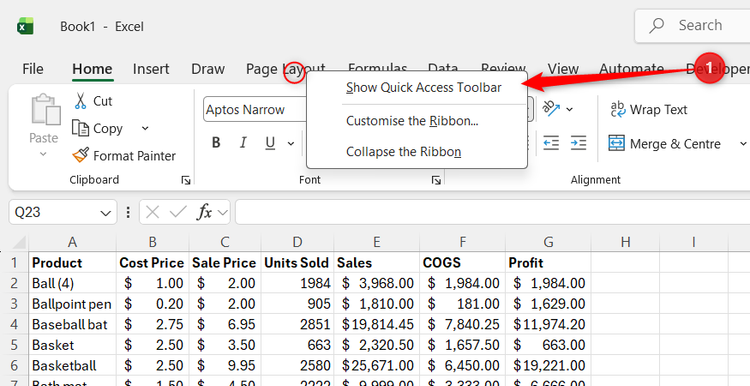The height and width of the screenshot is (386, 750).
Task: Click the $1,657.50 COGS cell
Action: tap(463, 345)
